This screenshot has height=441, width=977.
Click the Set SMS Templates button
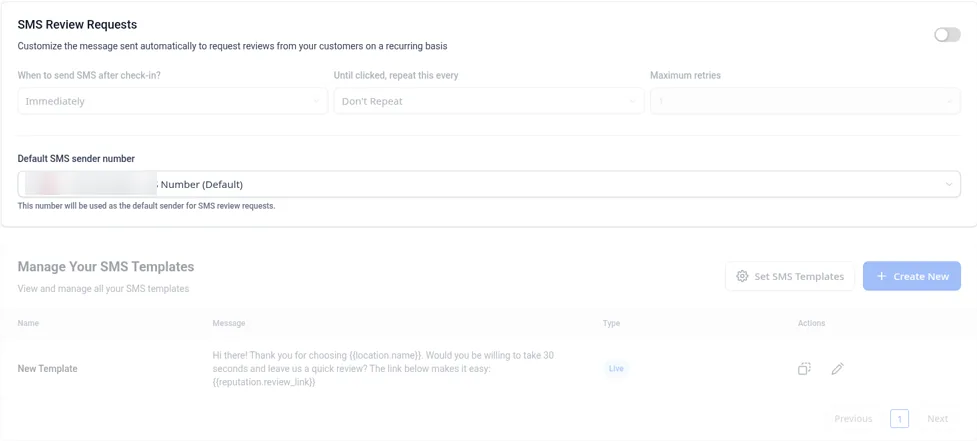tap(790, 276)
